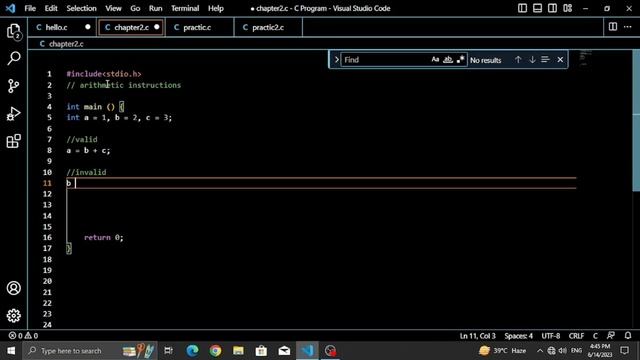Click the errors and warnings status indicator
640x360 pixels.
coord(23,336)
